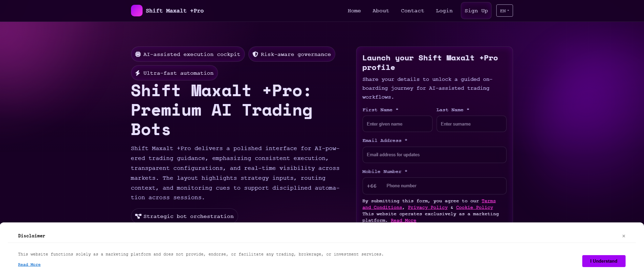Click the "Mobile Number *" field label

pos(385,172)
